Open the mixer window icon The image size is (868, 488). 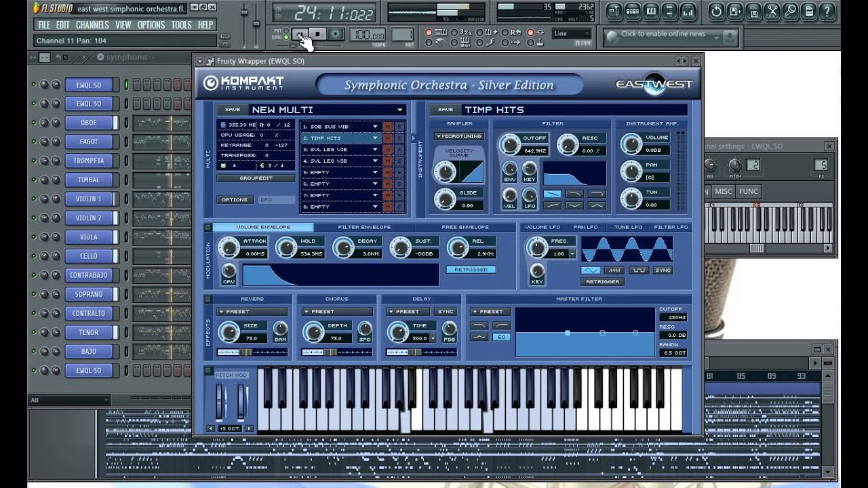pyautogui.click(x=689, y=11)
